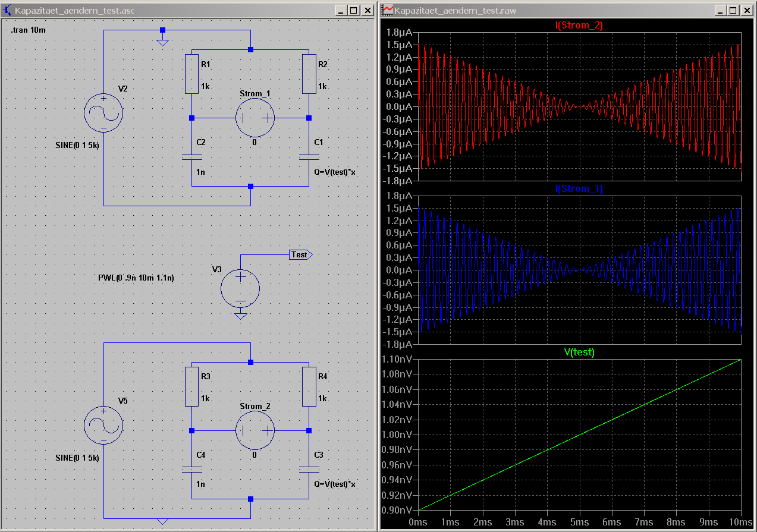The height and width of the screenshot is (532, 757).
Task: Maximize the Kapazitaet_aendern_test.raw waveform window
Action: pos(733,10)
